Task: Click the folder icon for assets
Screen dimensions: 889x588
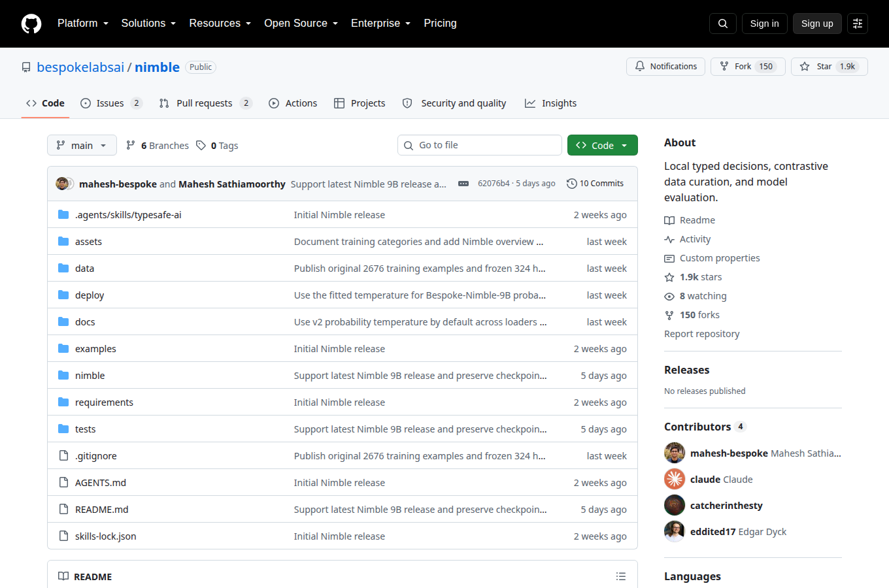Action: (63, 241)
